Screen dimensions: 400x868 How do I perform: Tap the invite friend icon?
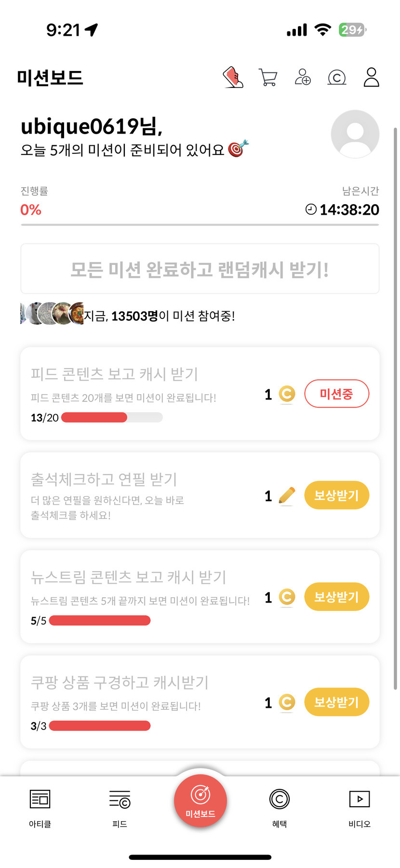point(303,77)
